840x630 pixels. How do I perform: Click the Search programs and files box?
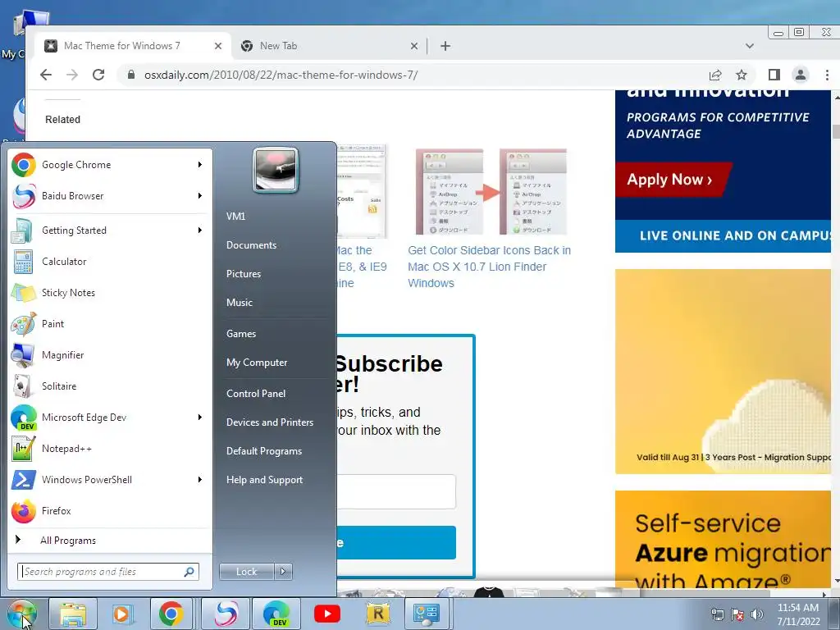point(107,572)
